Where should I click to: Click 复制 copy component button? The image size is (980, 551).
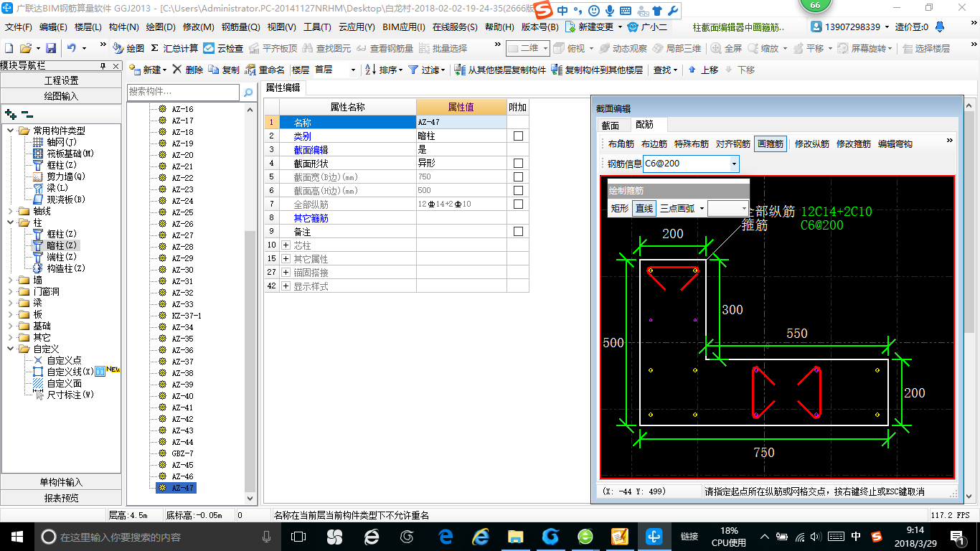[224, 70]
